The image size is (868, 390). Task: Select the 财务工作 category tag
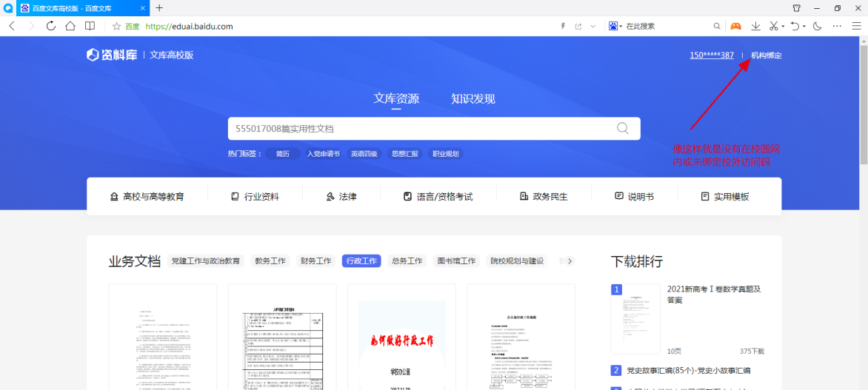tap(316, 261)
